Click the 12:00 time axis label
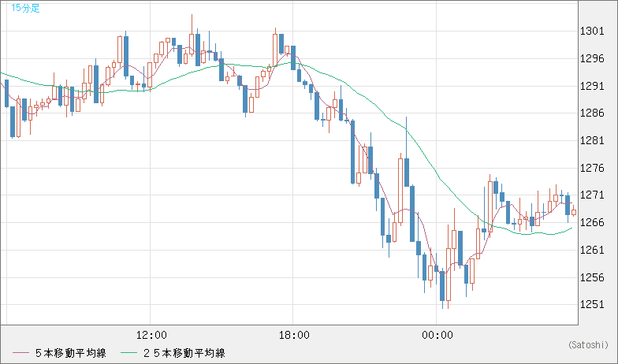The image size is (618, 364). coord(151,336)
